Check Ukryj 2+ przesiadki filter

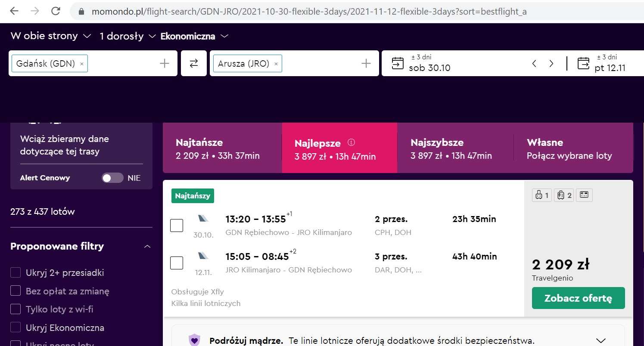coord(16,272)
